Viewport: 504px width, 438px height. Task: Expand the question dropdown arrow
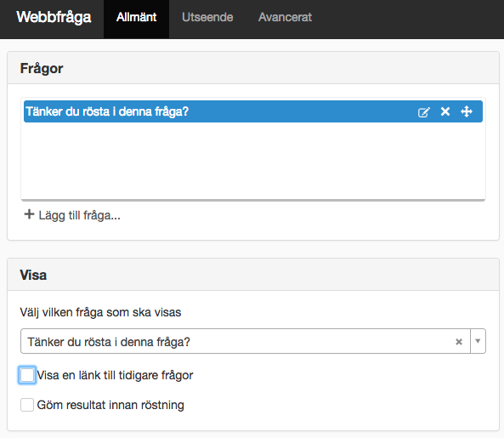click(478, 341)
